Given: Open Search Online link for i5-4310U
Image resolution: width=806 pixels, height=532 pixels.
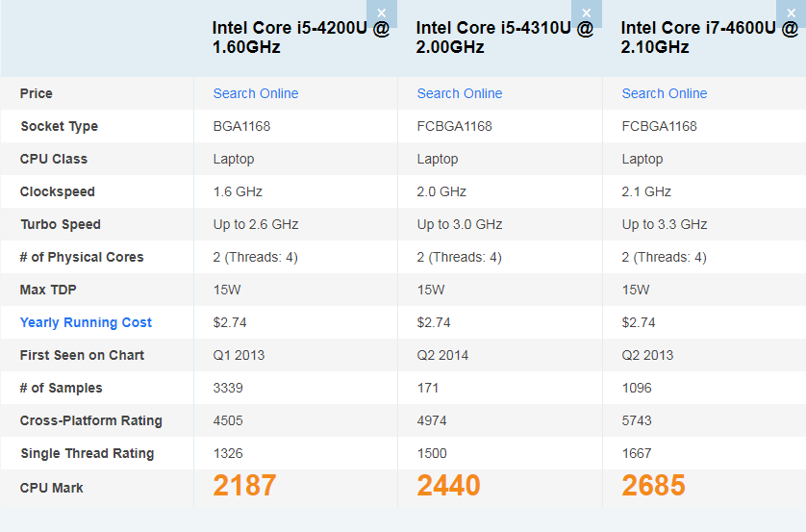Looking at the screenshot, I should tap(459, 93).
